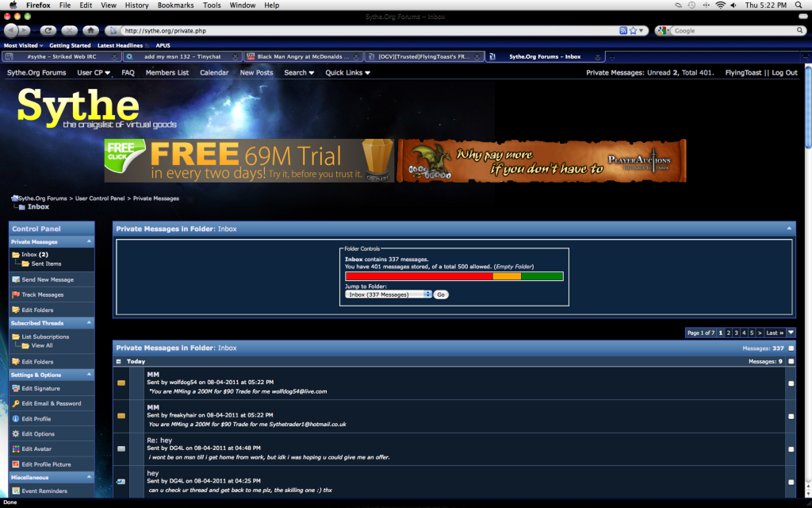Open the Members List page
Screen dimensions: 812x508
coord(167,72)
